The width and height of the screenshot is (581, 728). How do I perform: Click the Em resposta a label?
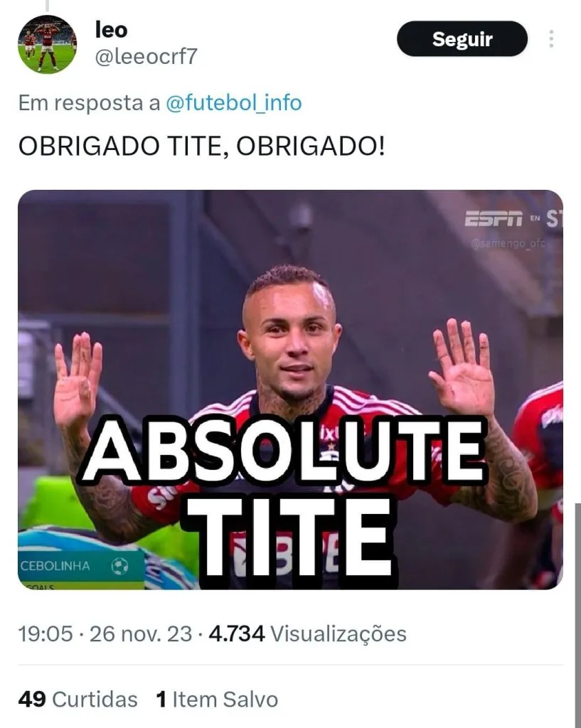(x=89, y=102)
